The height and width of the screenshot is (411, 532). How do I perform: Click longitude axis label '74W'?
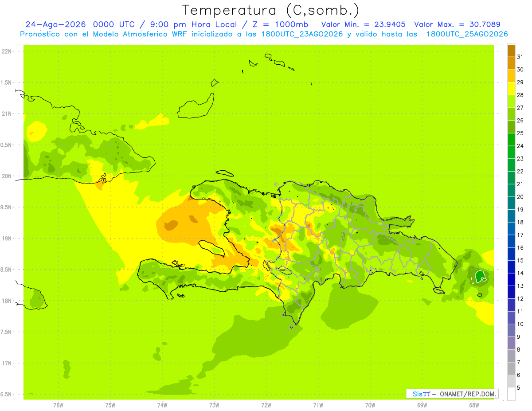162,405
